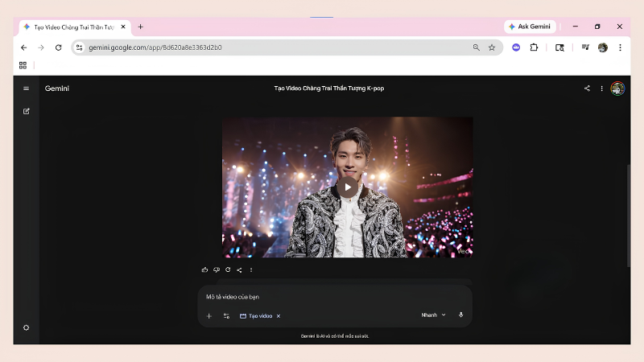
Task: Click the Ask Gemini button
Action: coord(530,27)
